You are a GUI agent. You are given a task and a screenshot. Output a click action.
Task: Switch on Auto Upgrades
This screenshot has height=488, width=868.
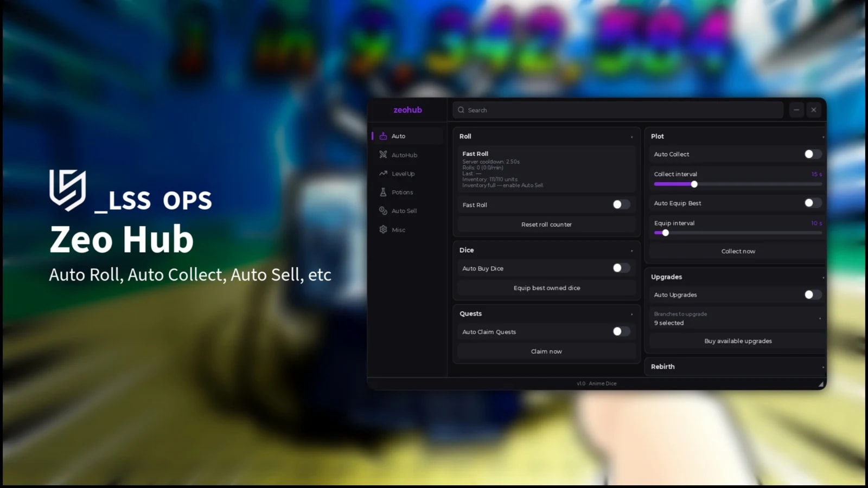[x=813, y=294]
